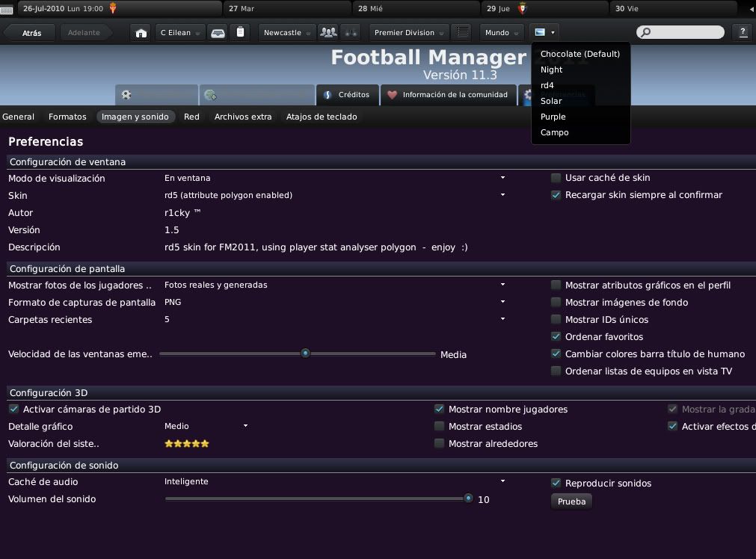
Task: Uncheck Mostrar nombre jugadores
Action: (x=439, y=409)
